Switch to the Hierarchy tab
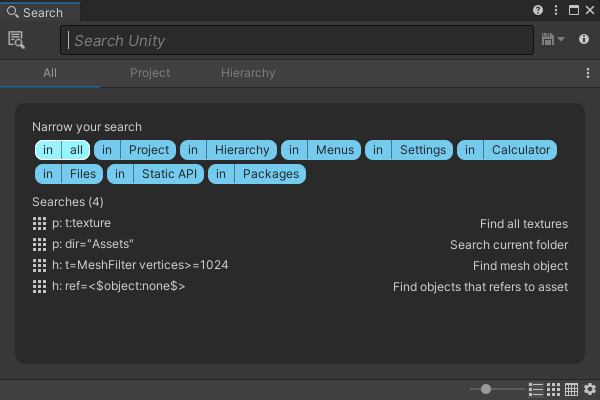The image size is (600, 400). (x=248, y=73)
